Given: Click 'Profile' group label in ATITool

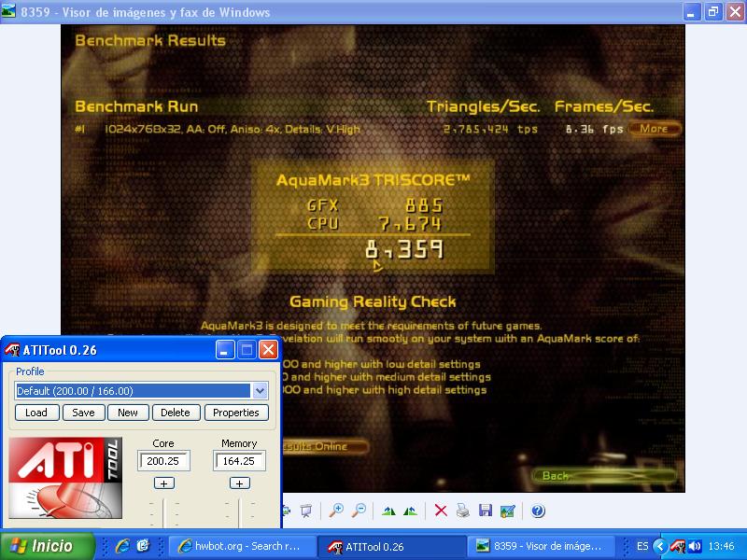Looking at the screenshot, I should [30, 371].
